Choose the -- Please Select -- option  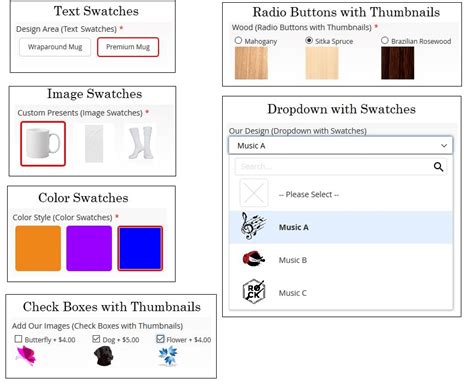[x=341, y=194]
